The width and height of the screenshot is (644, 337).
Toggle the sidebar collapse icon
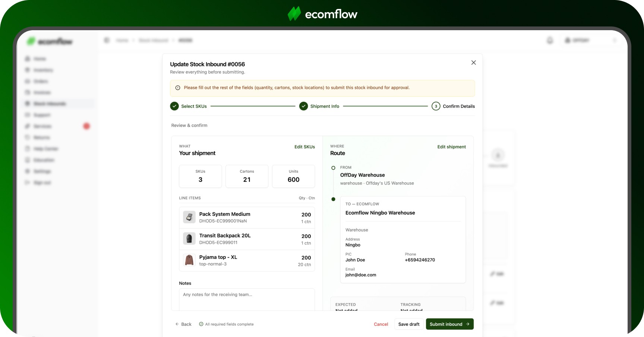pyautogui.click(x=107, y=40)
